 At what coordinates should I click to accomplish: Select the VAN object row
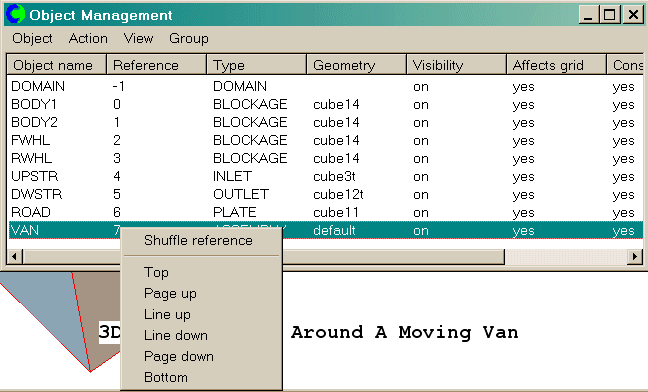click(x=325, y=230)
